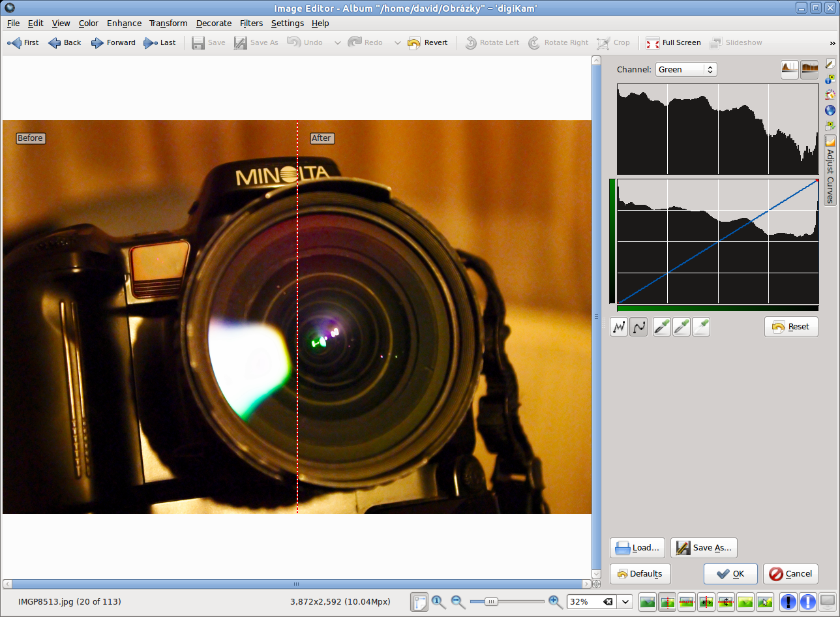Confirm adjustments with OK
840x617 pixels.
click(x=730, y=574)
